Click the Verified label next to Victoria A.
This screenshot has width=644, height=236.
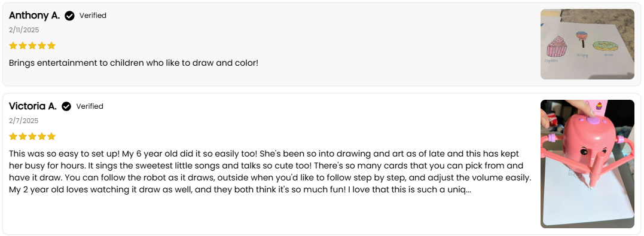pos(90,106)
